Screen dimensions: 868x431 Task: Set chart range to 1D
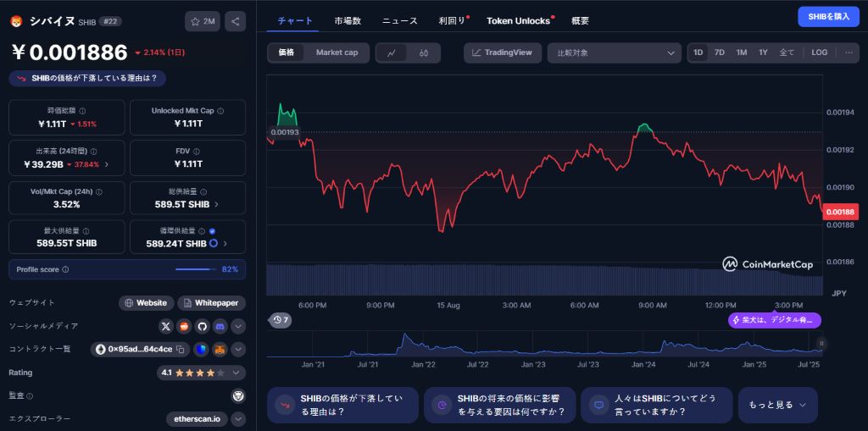(698, 52)
